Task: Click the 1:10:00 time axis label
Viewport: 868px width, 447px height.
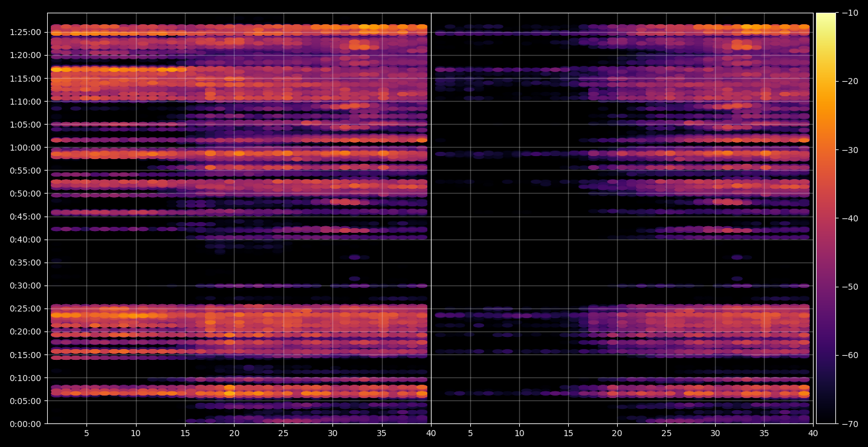Action: pyautogui.click(x=25, y=101)
